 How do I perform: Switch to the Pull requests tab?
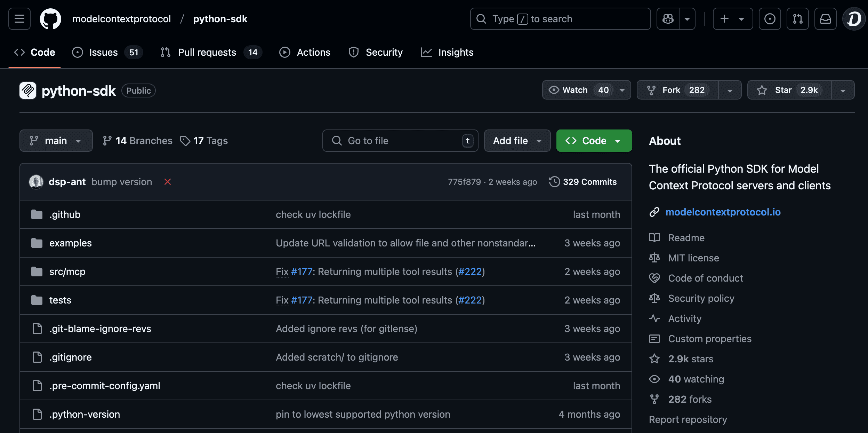coord(208,52)
